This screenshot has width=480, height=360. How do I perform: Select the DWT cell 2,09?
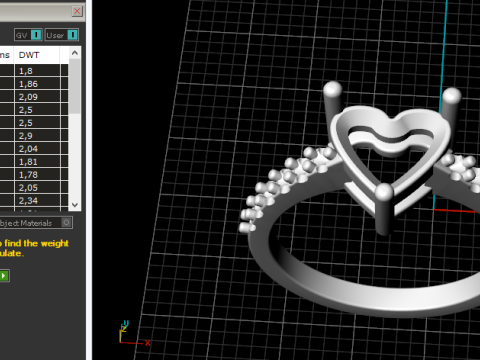(37, 97)
